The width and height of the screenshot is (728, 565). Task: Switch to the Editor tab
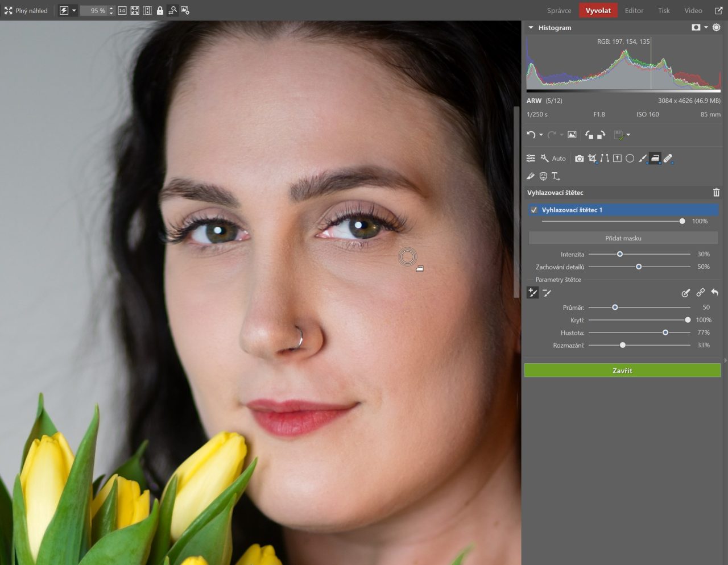634,11
